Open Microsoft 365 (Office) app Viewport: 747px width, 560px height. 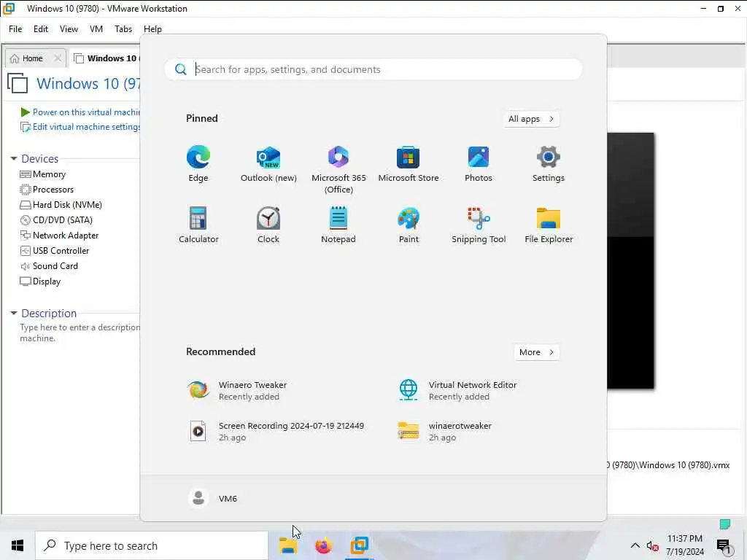pos(338,169)
